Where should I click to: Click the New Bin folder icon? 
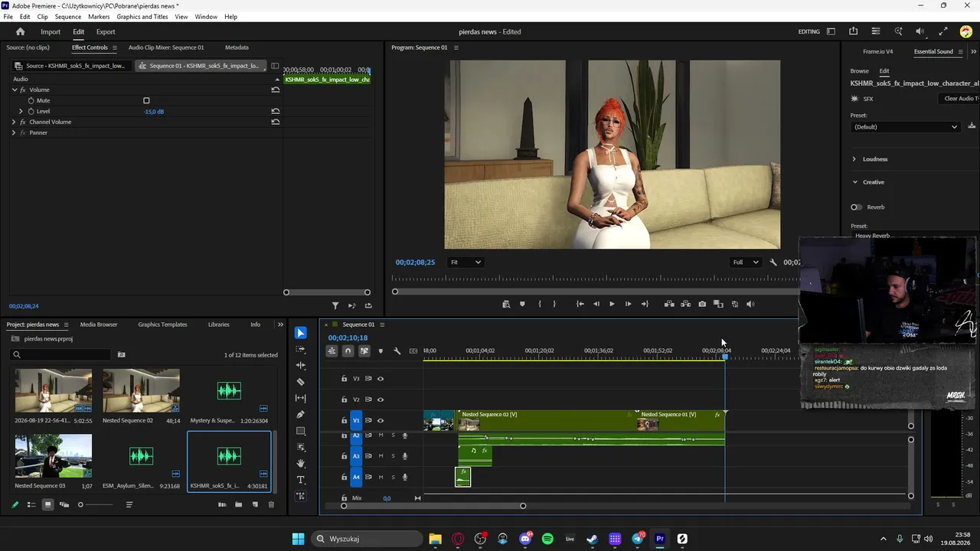click(238, 504)
